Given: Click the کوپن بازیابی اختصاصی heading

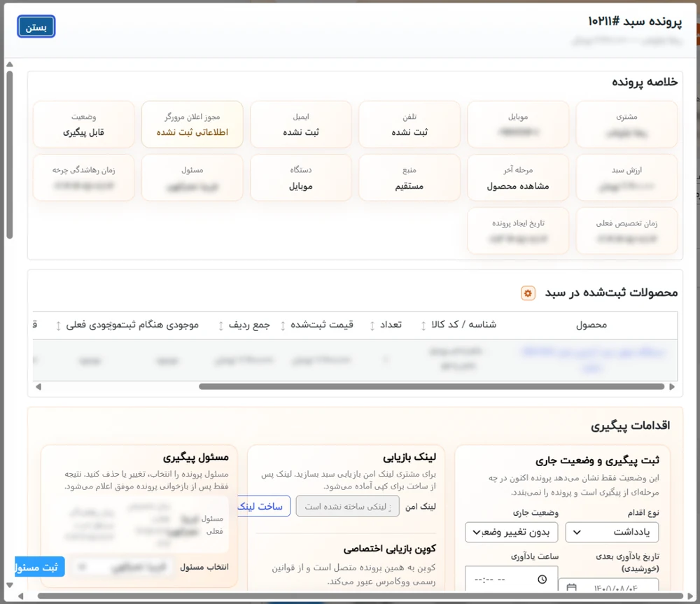Looking at the screenshot, I should [x=390, y=549].
